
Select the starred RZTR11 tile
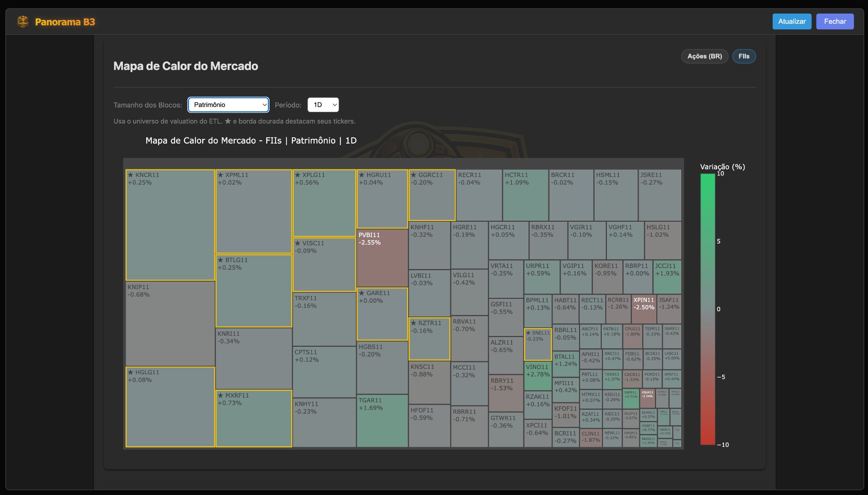[x=429, y=339]
